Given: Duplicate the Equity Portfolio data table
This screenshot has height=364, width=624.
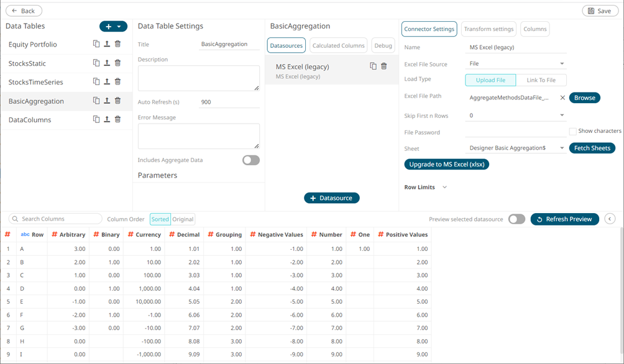Looking at the screenshot, I should coord(96,44).
